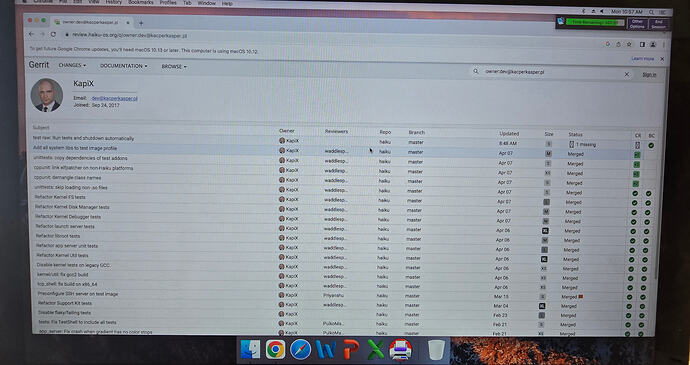690x365 pixels.
Task: Open Google Chrome from the Dock
Action: click(x=275, y=350)
